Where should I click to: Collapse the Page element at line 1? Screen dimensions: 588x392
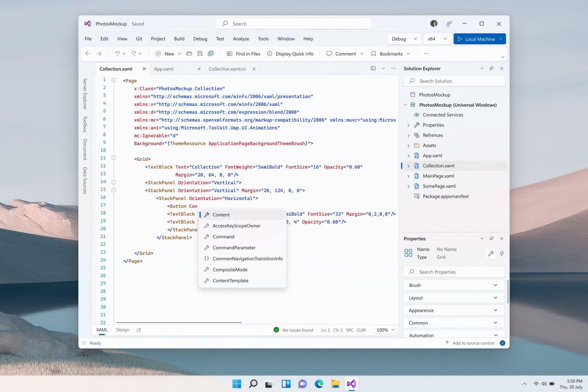pyautogui.click(x=114, y=80)
